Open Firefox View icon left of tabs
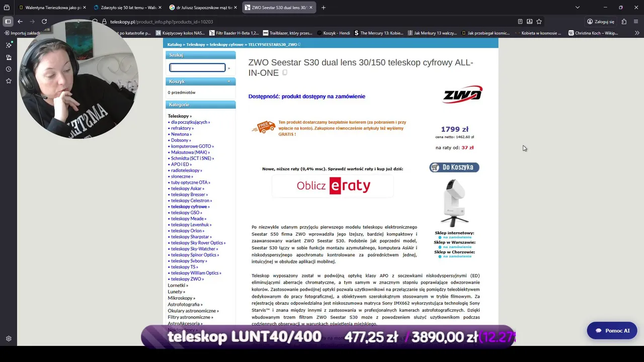644x362 pixels. 7,8
